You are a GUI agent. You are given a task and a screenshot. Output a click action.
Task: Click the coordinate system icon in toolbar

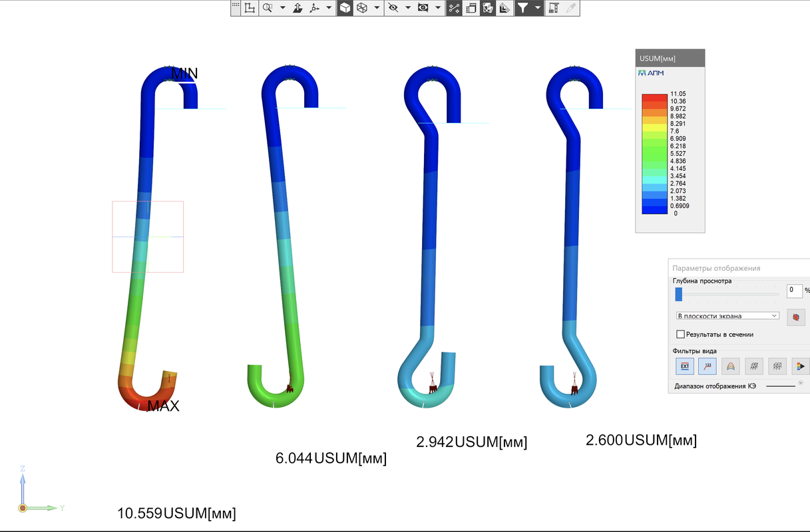coord(250,8)
